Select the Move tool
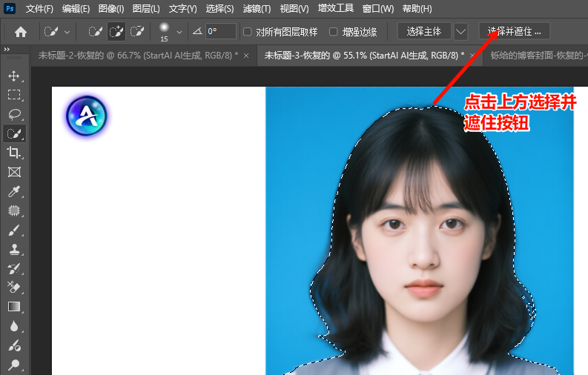 [x=14, y=76]
